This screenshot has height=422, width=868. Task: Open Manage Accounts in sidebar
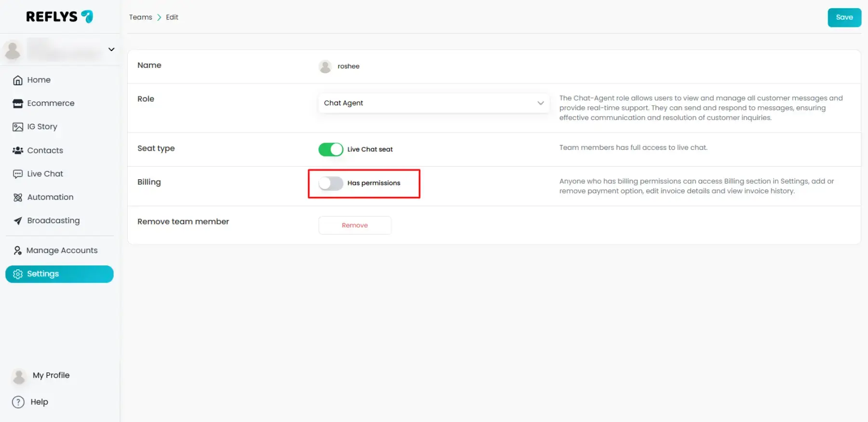[61, 251]
